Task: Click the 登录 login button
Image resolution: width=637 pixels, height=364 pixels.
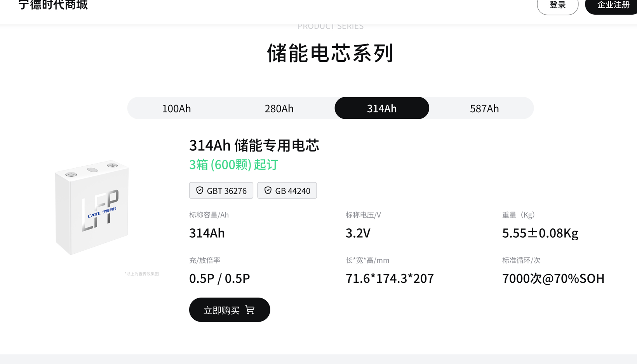Action: tap(557, 5)
